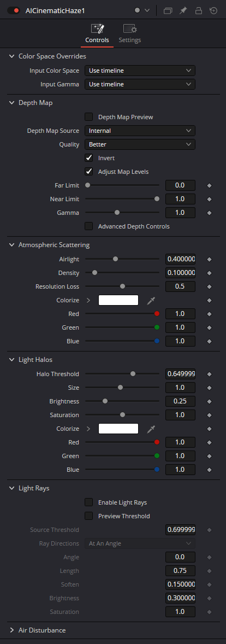
Task: Switch to the Settings tab
Action: (129, 34)
